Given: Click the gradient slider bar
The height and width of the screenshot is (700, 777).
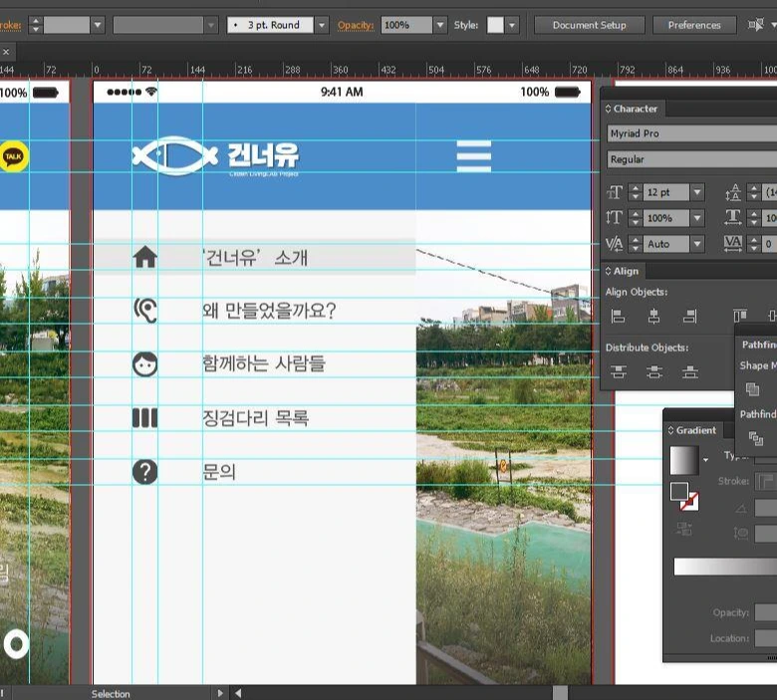Looking at the screenshot, I should coord(725,567).
